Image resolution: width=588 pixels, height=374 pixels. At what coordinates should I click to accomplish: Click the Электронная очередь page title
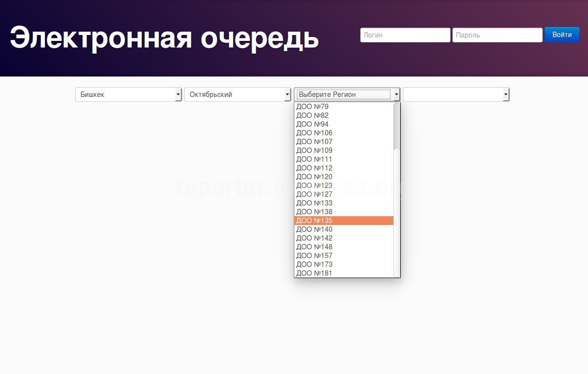[164, 38]
